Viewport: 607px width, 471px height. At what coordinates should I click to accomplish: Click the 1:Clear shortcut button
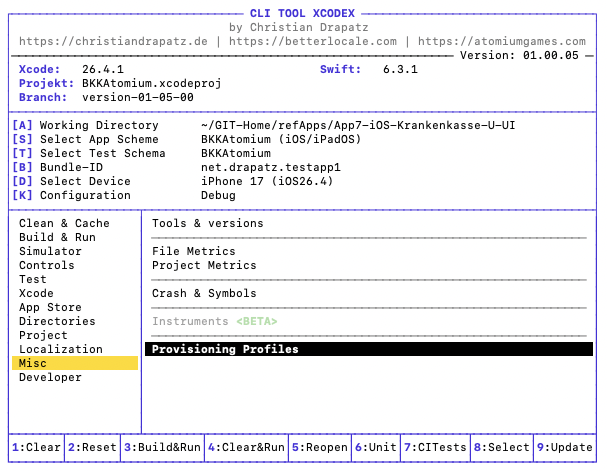[36, 447]
